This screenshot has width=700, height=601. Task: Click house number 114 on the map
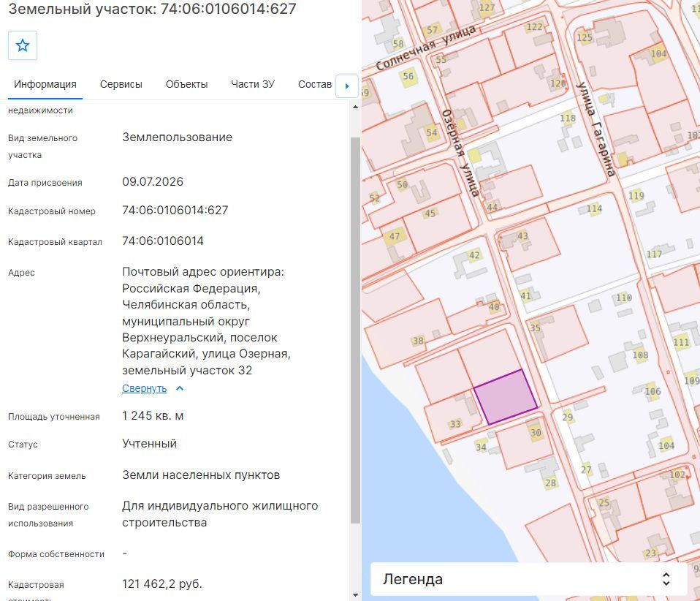[594, 208]
